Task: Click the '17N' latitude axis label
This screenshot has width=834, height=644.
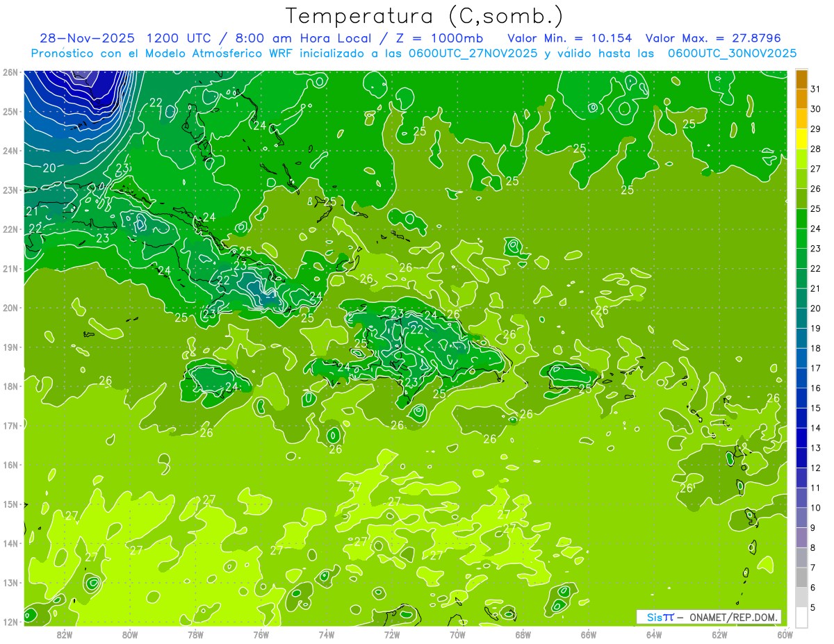Action: pyautogui.click(x=10, y=425)
